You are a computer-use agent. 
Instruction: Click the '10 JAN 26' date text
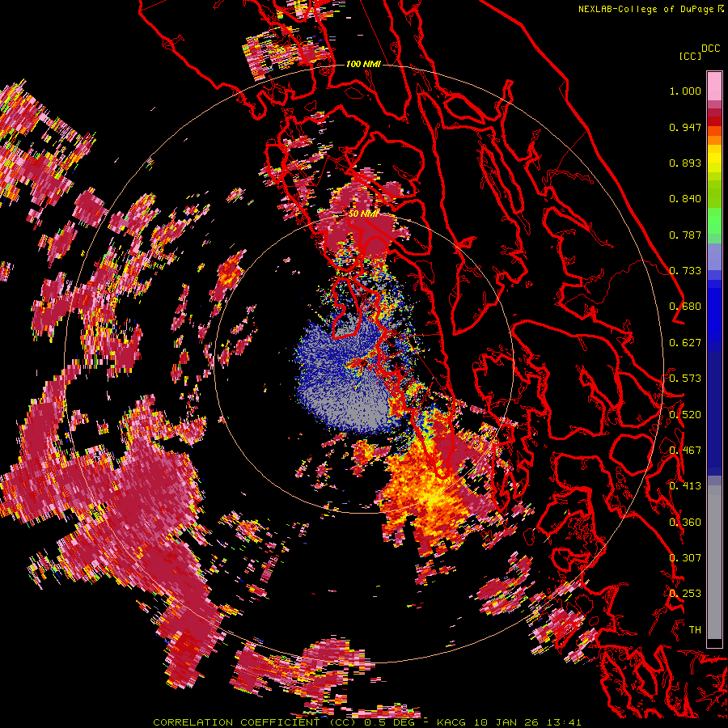[506, 722]
